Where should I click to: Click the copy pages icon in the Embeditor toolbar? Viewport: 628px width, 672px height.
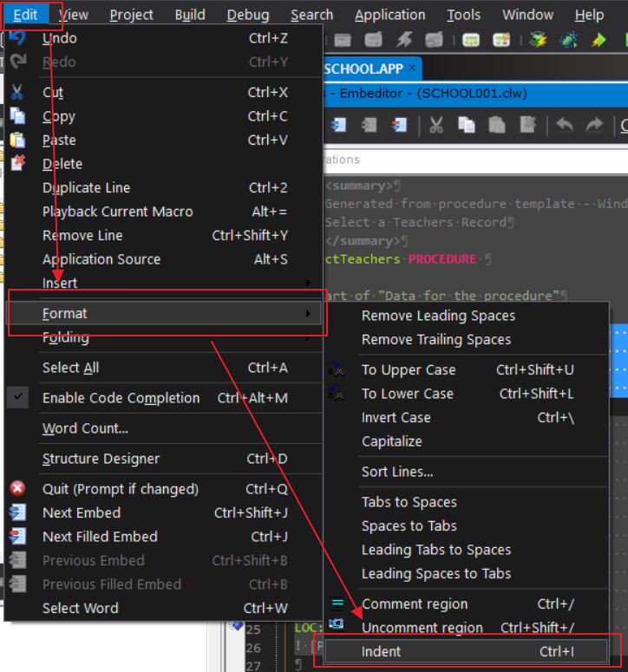tap(467, 126)
